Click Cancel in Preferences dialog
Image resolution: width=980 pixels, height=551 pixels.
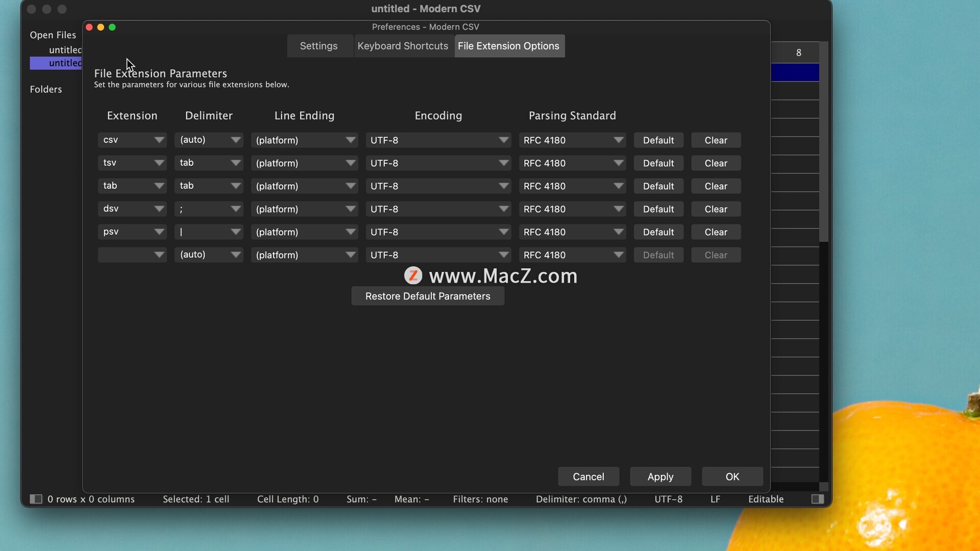click(589, 477)
